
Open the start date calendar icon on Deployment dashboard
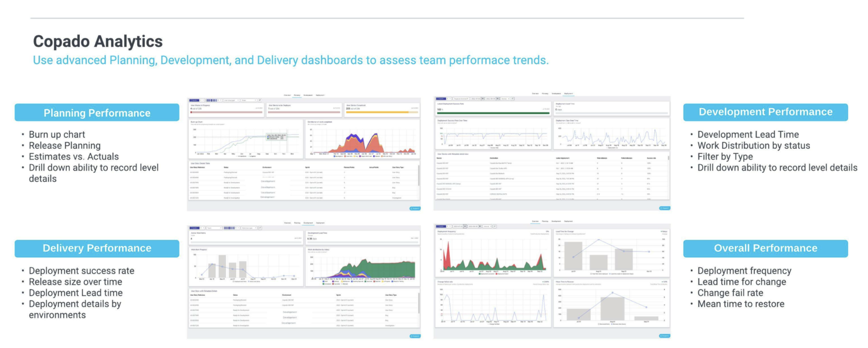483,99
